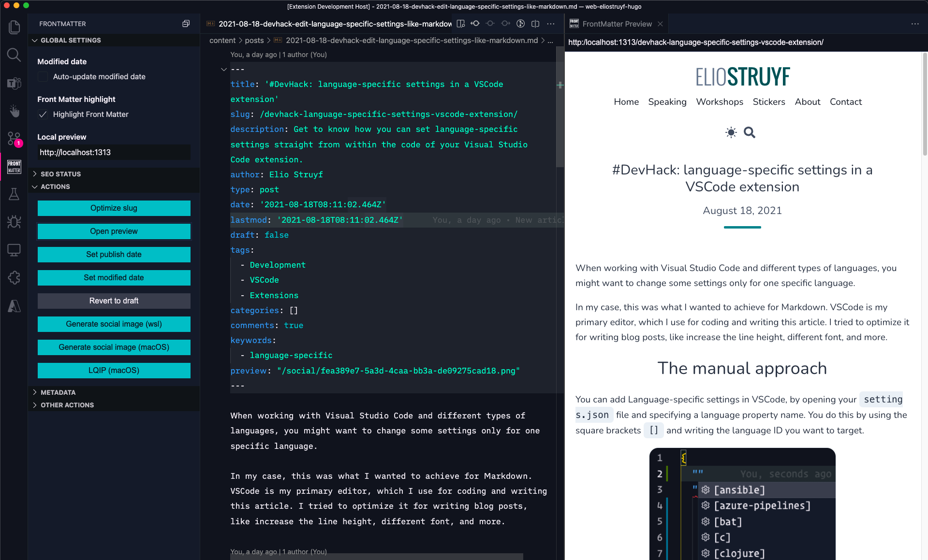Toggle dark mode with the sun icon on blog preview
The image size is (928, 560).
[x=731, y=132]
